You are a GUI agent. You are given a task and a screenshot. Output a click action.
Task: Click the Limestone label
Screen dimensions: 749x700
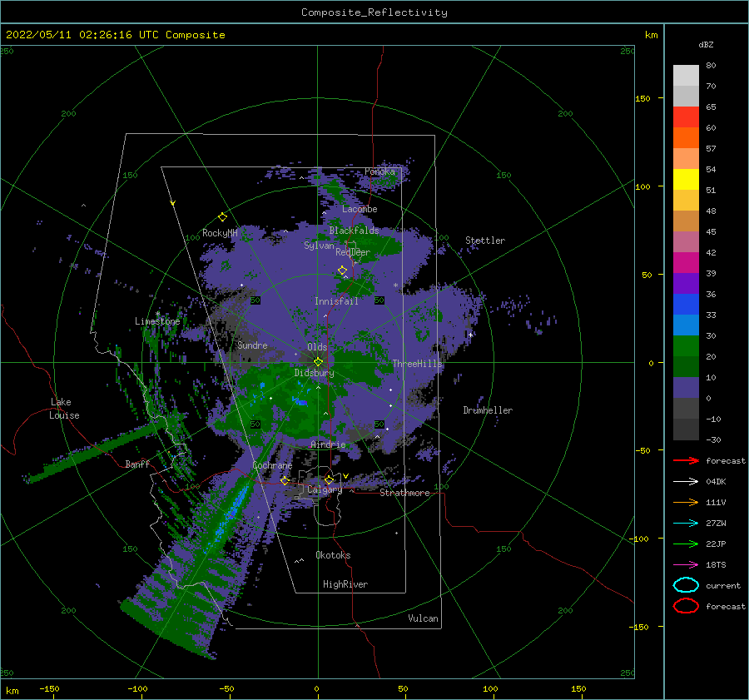(157, 321)
